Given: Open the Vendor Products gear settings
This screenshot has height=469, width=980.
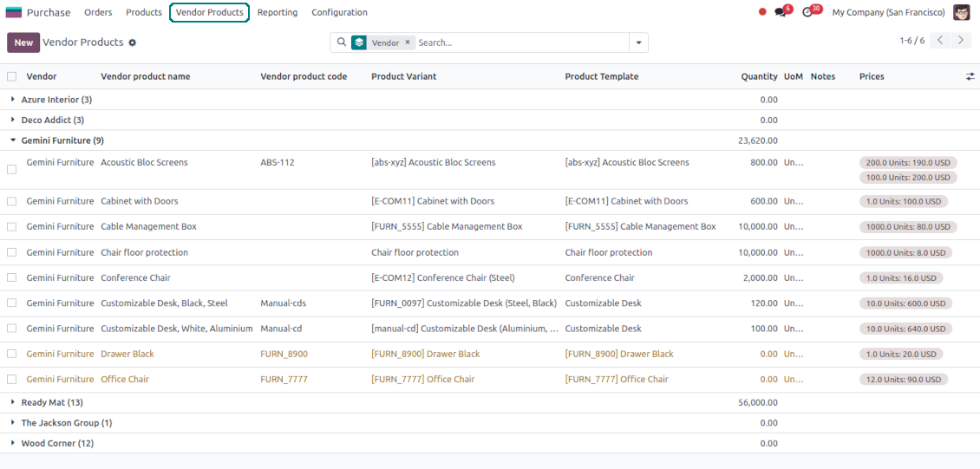Looking at the screenshot, I should 132,42.
